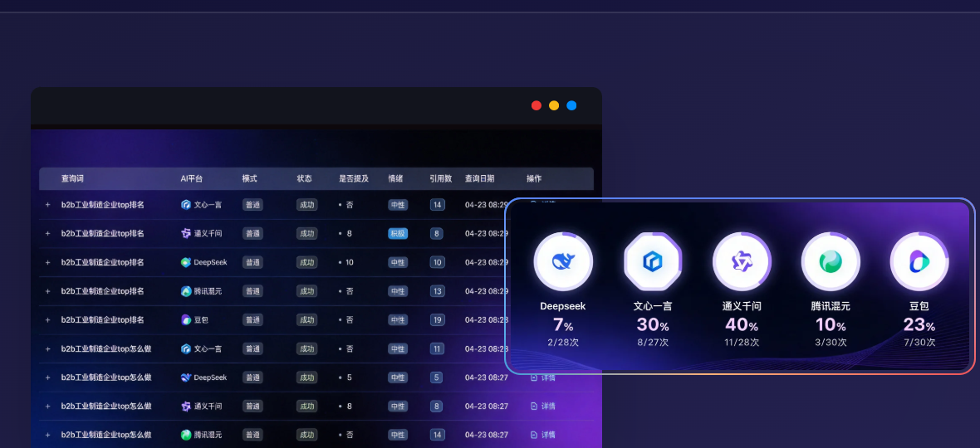Screen dimensions: 980x448
Task: Select the 豆包 logo in the stats card
Action: tap(919, 261)
